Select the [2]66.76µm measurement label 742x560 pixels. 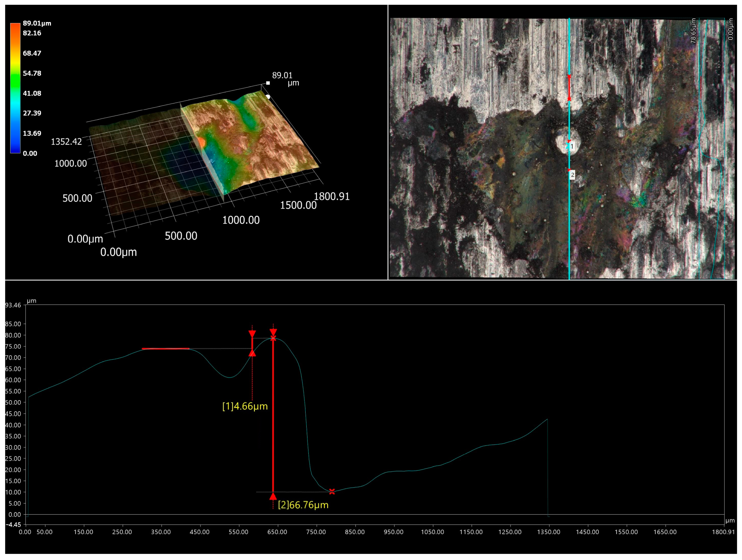[x=303, y=505]
